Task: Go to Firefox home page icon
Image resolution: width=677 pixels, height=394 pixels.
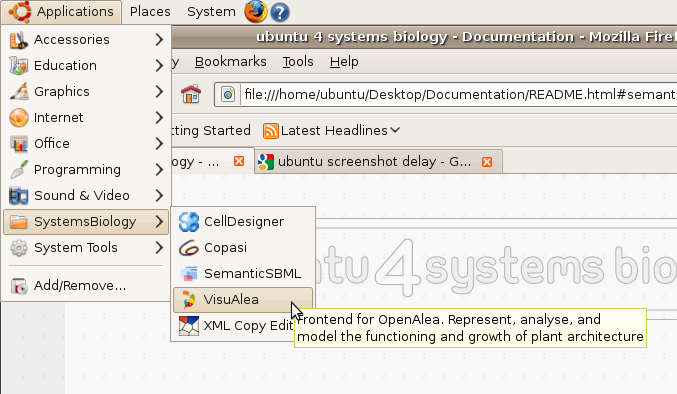Action: (191, 94)
